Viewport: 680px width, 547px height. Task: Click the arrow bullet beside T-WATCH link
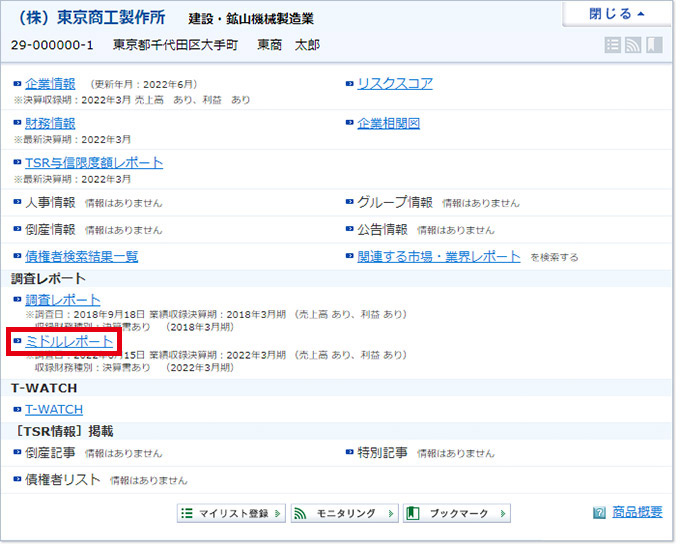coord(17,409)
